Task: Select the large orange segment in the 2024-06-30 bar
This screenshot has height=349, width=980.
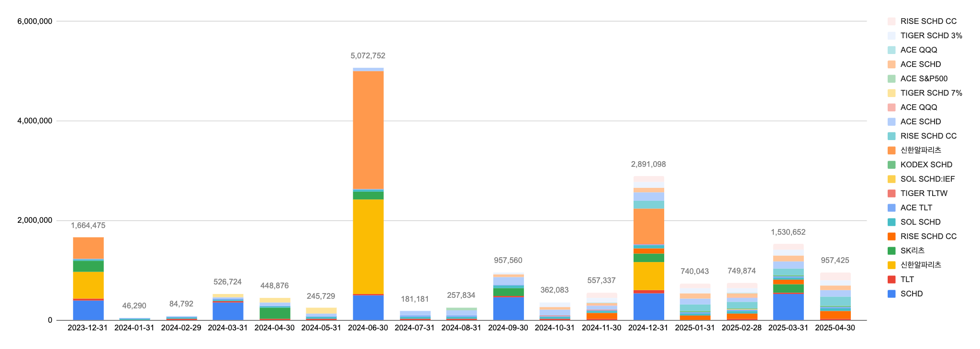Action: click(368, 129)
